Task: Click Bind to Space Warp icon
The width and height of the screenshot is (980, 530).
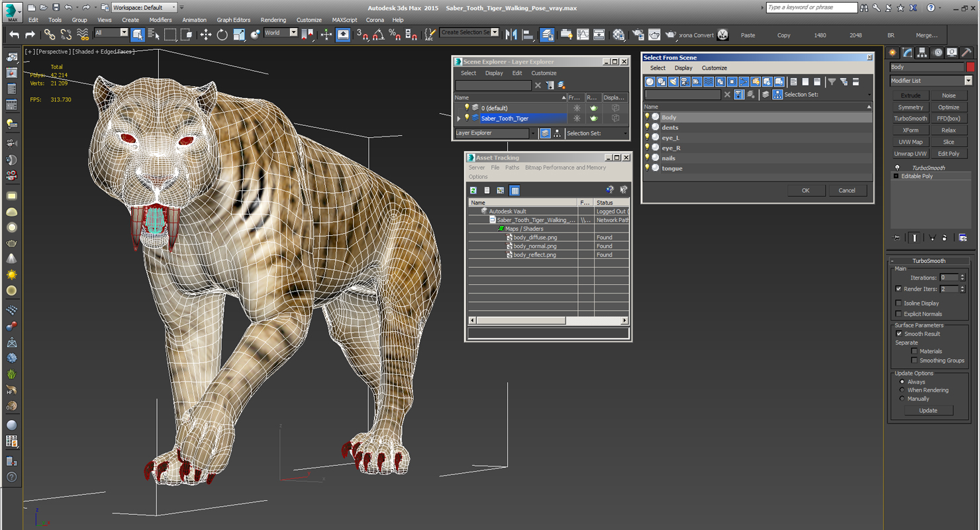Action: [x=83, y=34]
